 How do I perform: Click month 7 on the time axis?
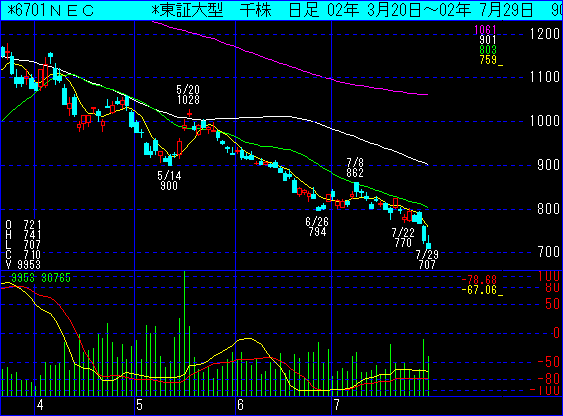[336, 405]
